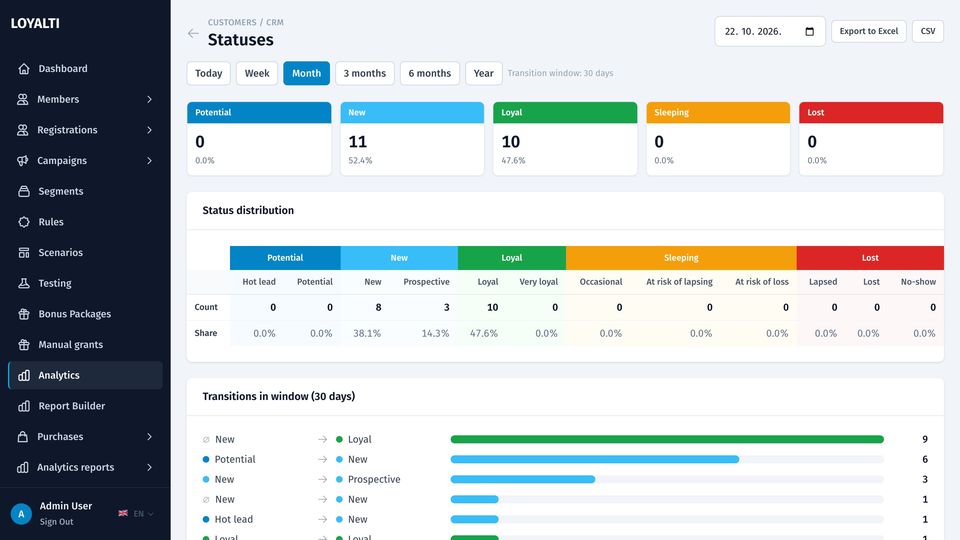Click the red Lost header in distribution table
The image size is (960, 540).
click(870, 258)
